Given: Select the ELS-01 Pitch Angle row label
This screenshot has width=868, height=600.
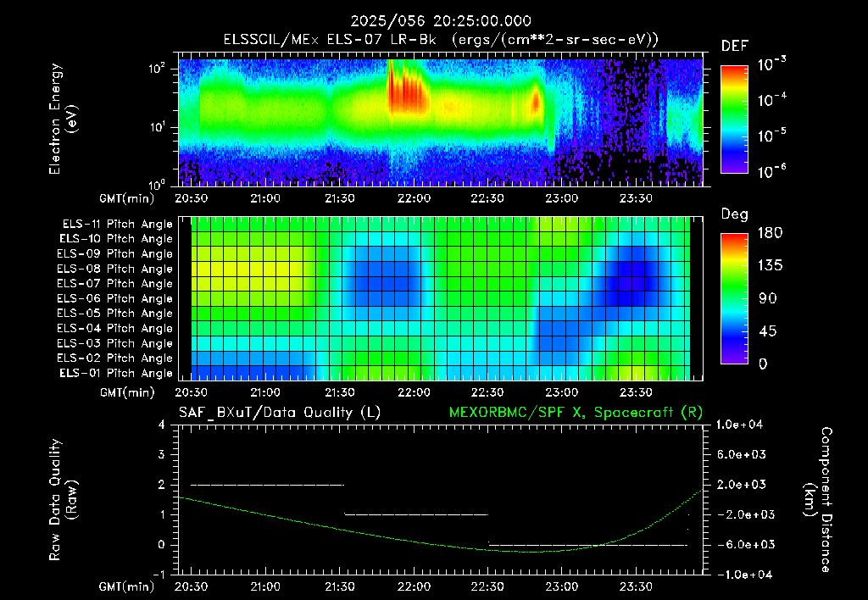Looking at the screenshot, I should click(116, 373).
